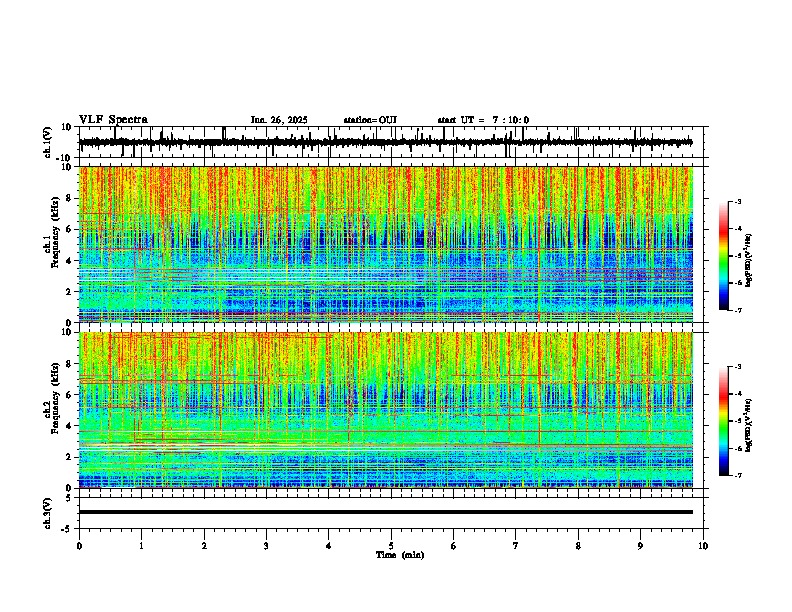Click the "station=OUJ" header label
The height and width of the screenshot is (612, 792).
[x=370, y=120]
